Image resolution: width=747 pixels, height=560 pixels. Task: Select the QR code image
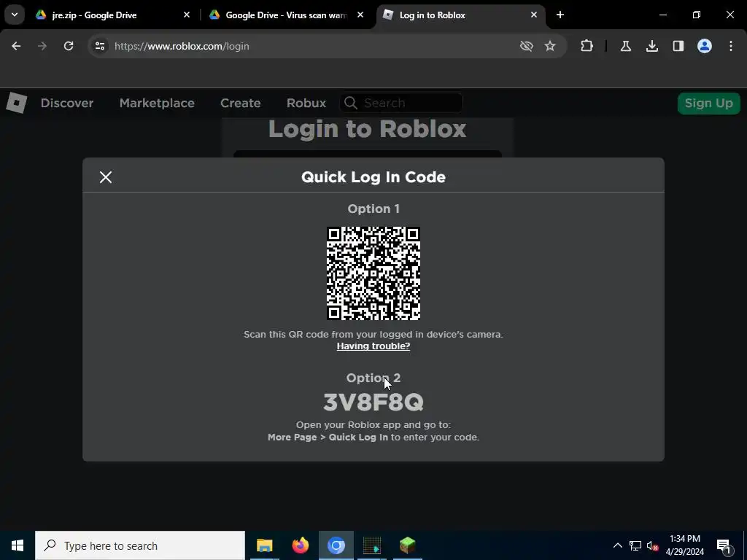[x=373, y=273]
